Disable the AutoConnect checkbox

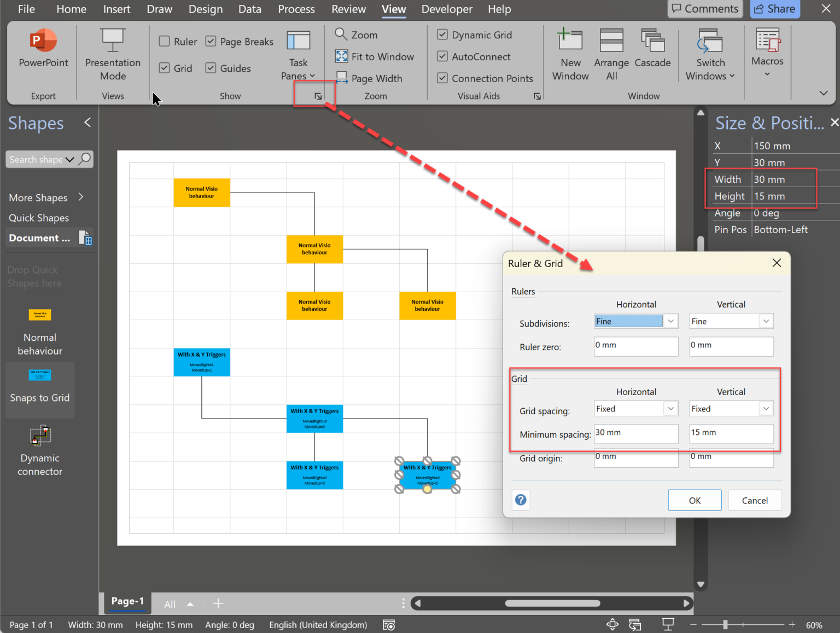tap(442, 56)
